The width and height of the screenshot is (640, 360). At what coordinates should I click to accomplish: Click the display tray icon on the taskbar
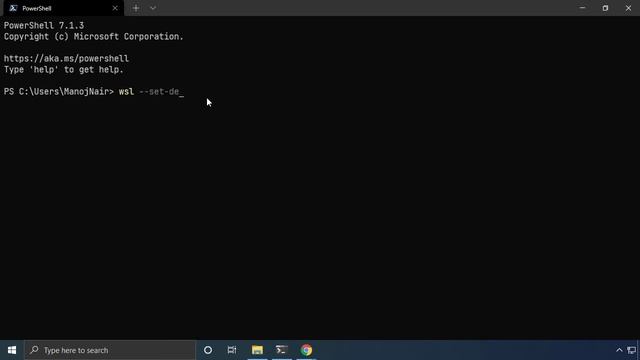coord(631,350)
